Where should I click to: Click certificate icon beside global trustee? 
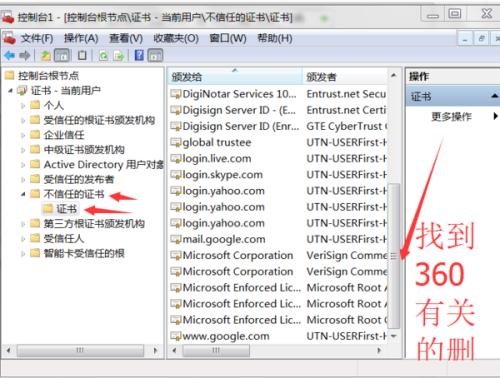pos(176,143)
